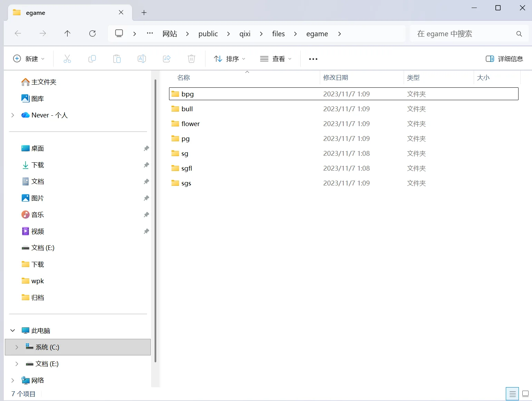This screenshot has width=532, height=401.
Task: Click the navigation pane scrollbar
Action: tap(156, 221)
